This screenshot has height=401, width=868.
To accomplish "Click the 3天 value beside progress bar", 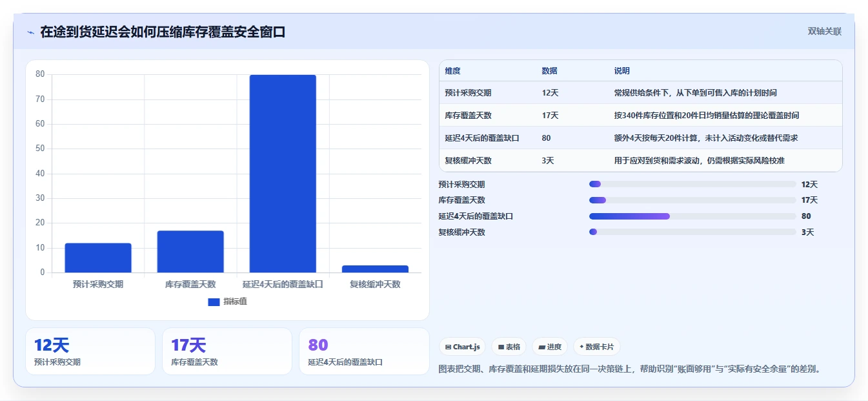I will point(807,232).
